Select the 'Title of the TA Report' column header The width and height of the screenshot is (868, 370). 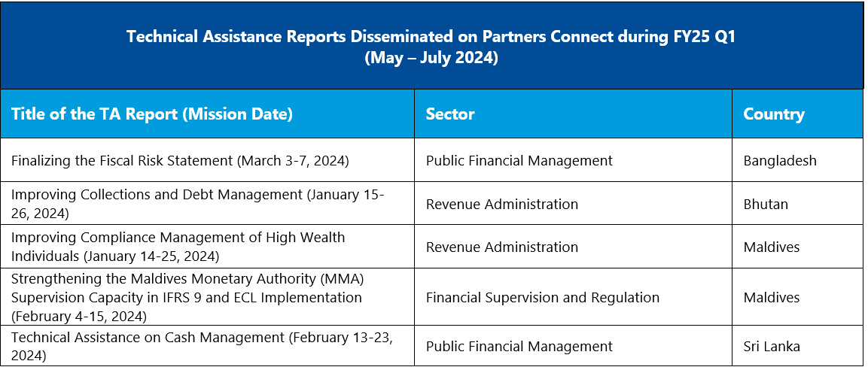152,114
